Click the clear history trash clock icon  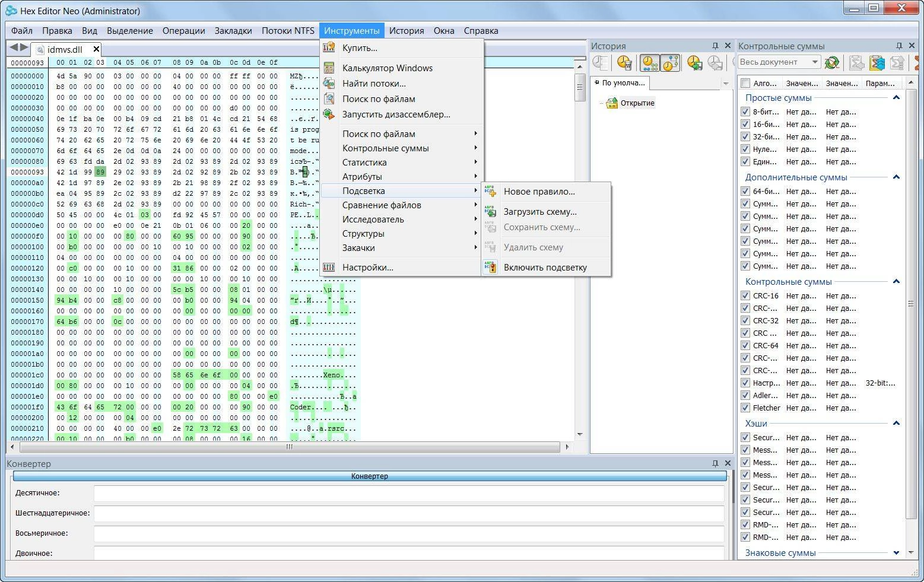click(624, 62)
